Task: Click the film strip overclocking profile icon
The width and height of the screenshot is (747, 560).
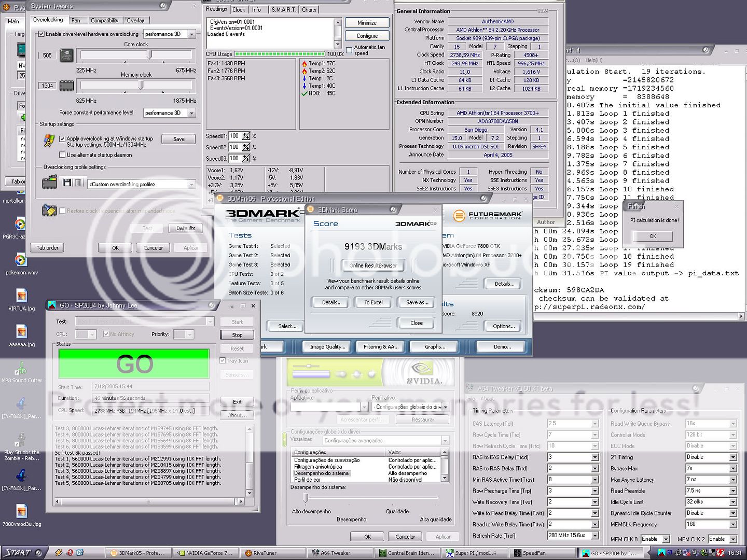Action: [49, 182]
